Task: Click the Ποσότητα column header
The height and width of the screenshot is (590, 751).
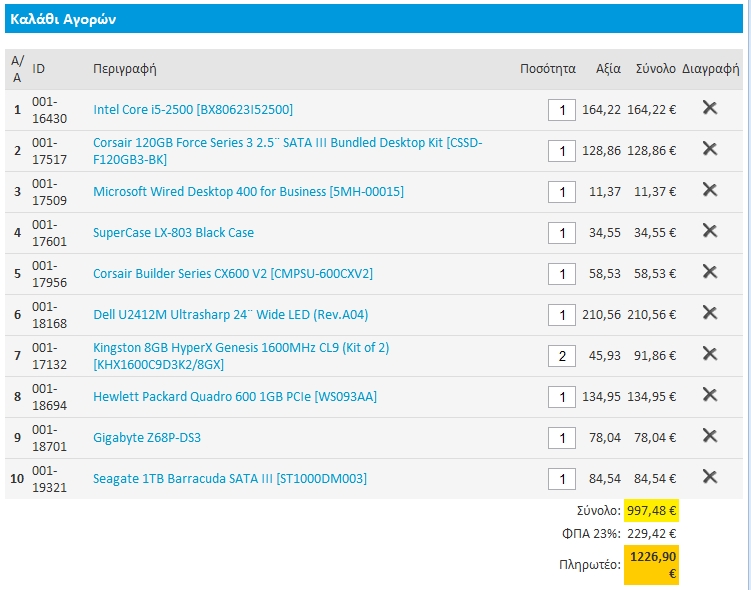Action: [x=547, y=69]
